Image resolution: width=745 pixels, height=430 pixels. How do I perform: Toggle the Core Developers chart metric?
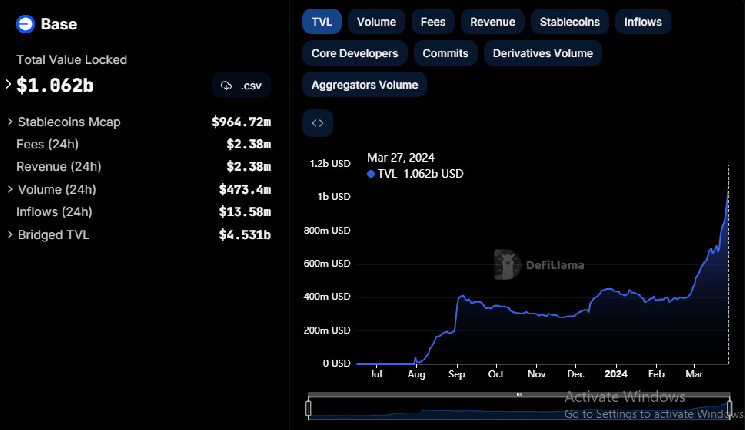(355, 53)
